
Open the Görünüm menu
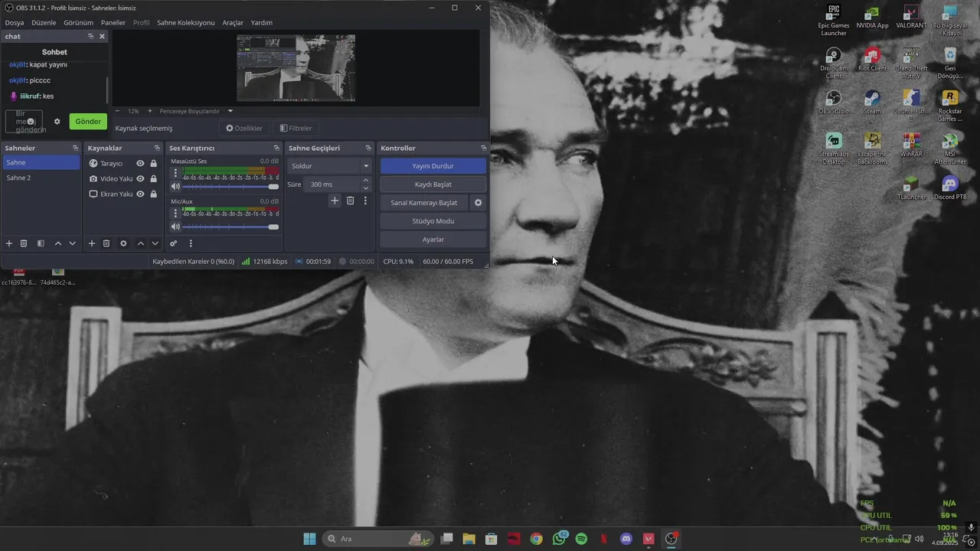click(78, 22)
